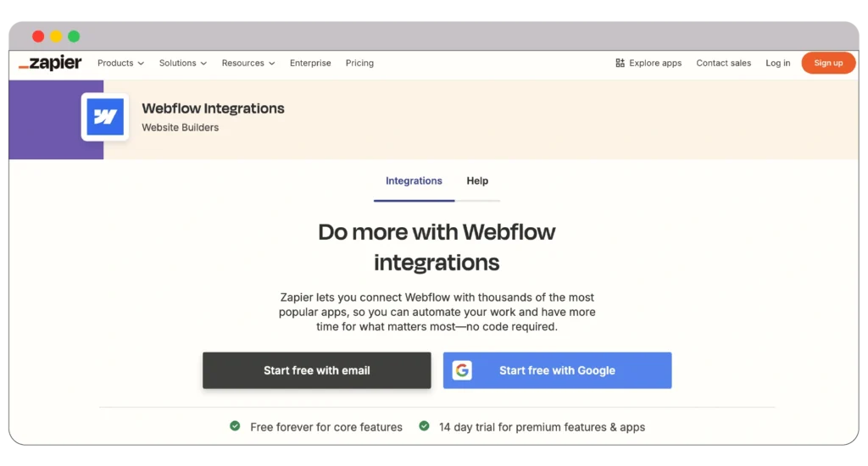Click the green checkmark beside 14 day trial

[424, 426]
